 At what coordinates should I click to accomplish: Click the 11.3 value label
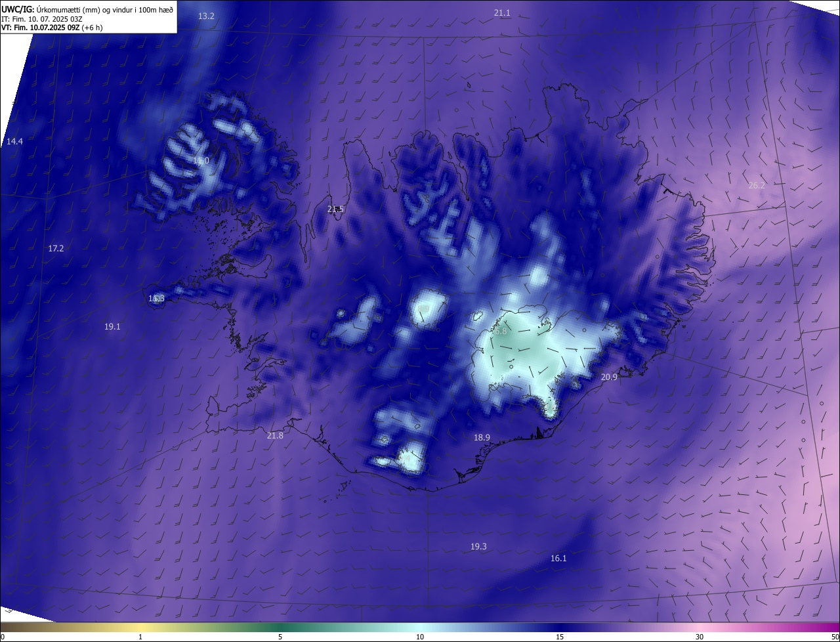click(156, 299)
